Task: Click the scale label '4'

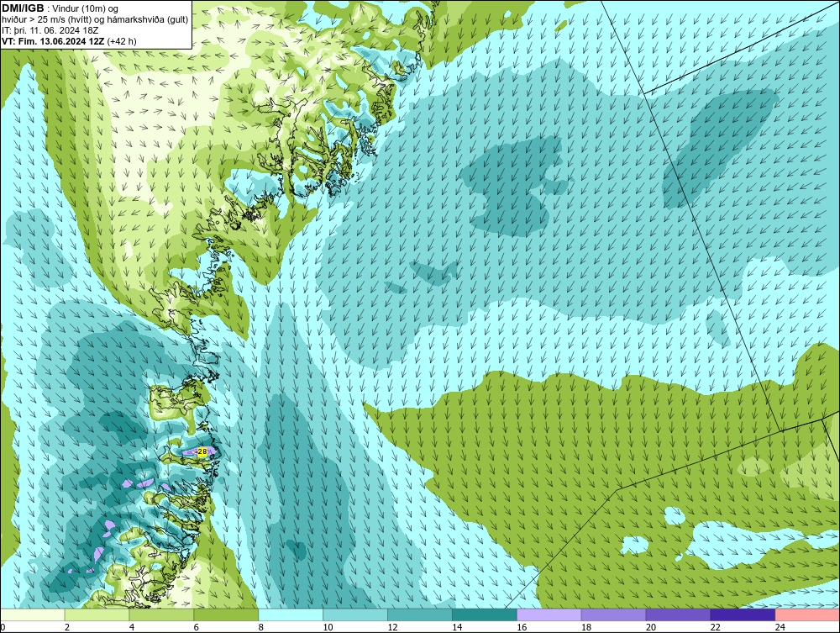Action: click(132, 627)
